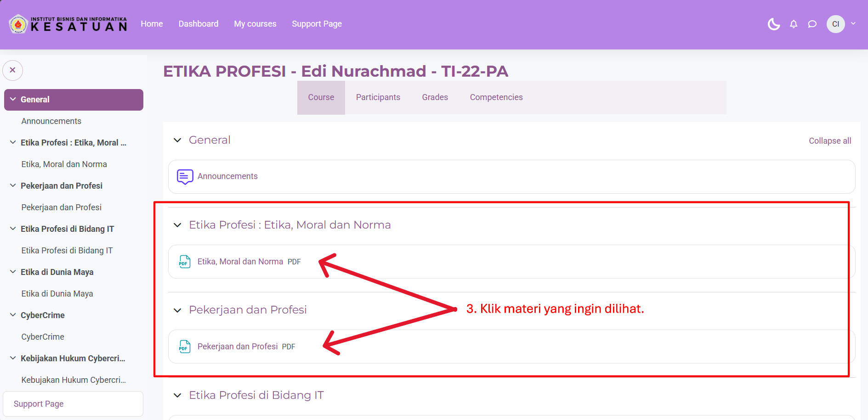Open user menu dropdown arrow

pyautogui.click(x=853, y=24)
